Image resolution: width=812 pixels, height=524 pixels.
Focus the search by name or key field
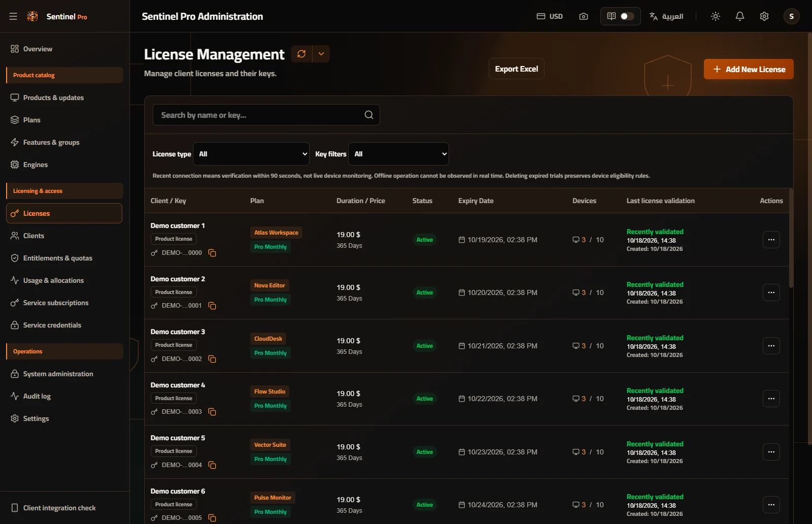point(266,115)
